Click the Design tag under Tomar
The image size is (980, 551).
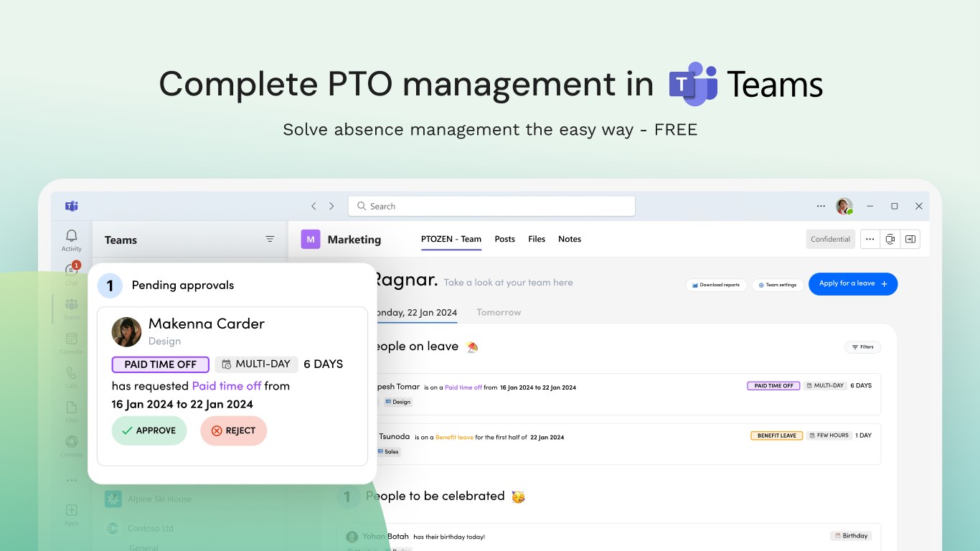tap(398, 402)
